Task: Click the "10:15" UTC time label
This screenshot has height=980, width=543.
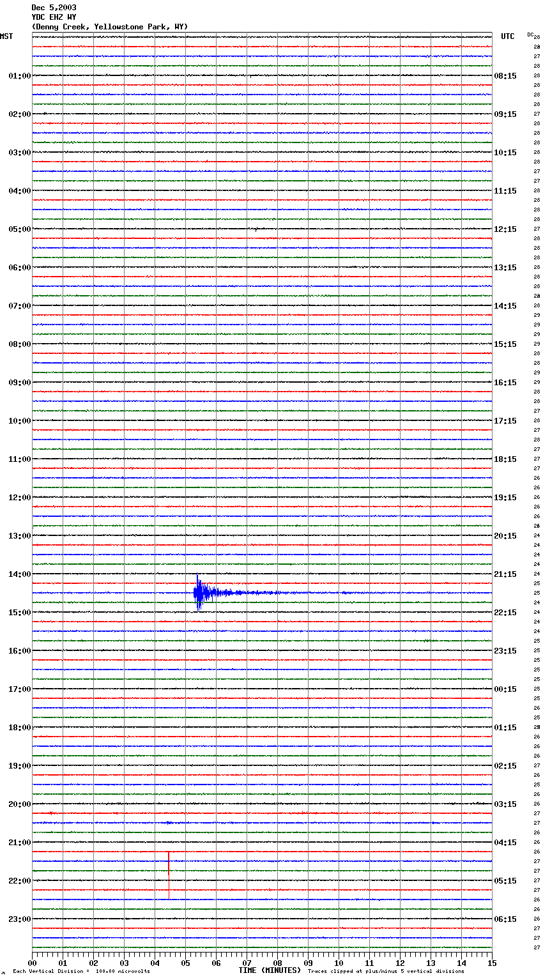Action: click(x=505, y=153)
